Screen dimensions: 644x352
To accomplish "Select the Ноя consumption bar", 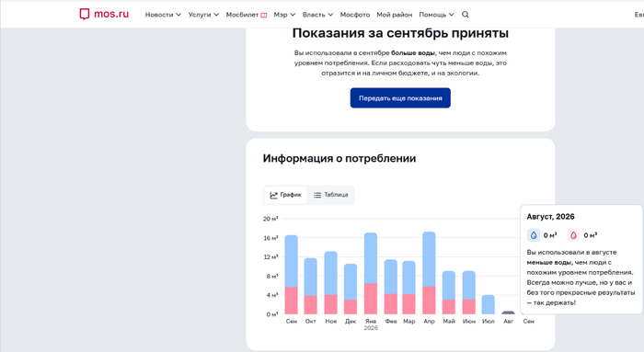I will point(330,283).
